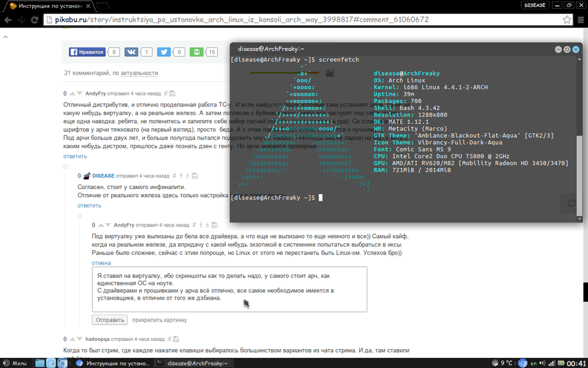Save the post with green floppy icon
This screenshot has height=368, width=588.
(x=196, y=52)
